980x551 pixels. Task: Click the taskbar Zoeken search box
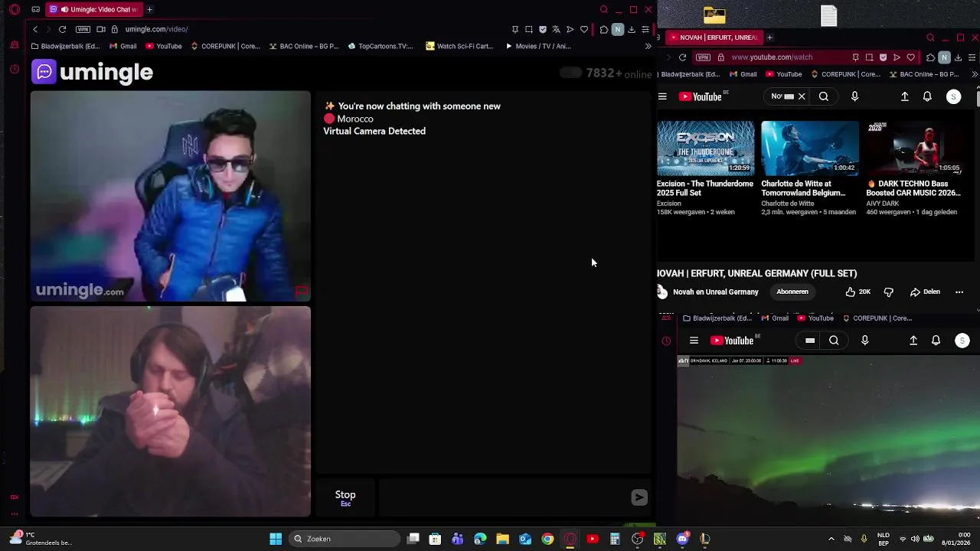click(x=345, y=539)
